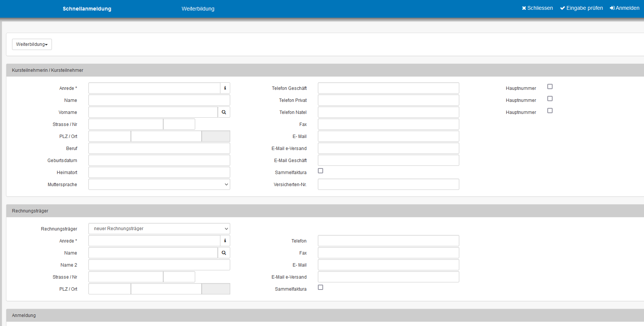Click the participant Name input field
The image size is (644, 326).
tap(159, 100)
